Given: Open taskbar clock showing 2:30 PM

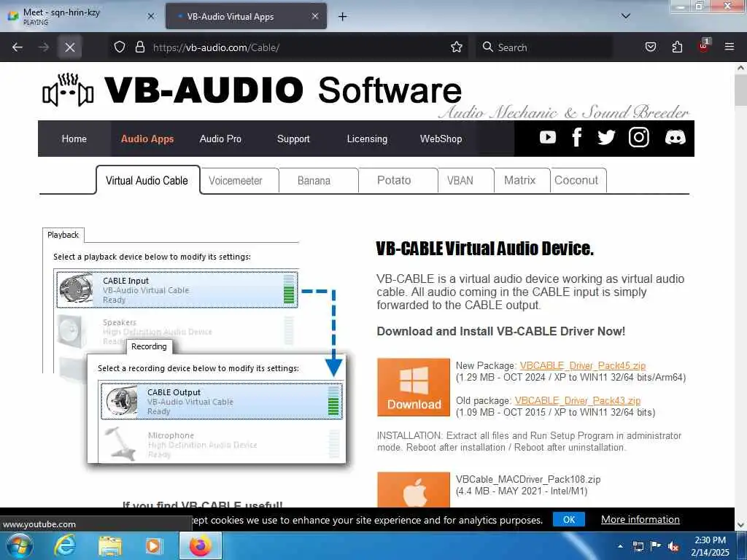Looking at the screenshot, I should point(710,546).
